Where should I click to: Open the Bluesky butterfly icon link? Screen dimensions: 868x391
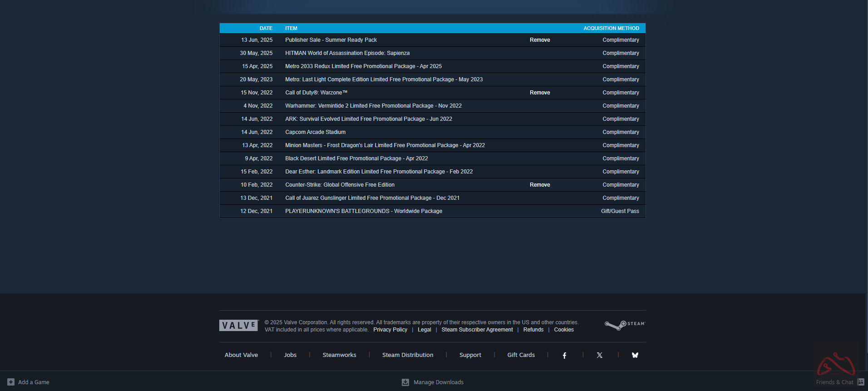click(635, 355)
